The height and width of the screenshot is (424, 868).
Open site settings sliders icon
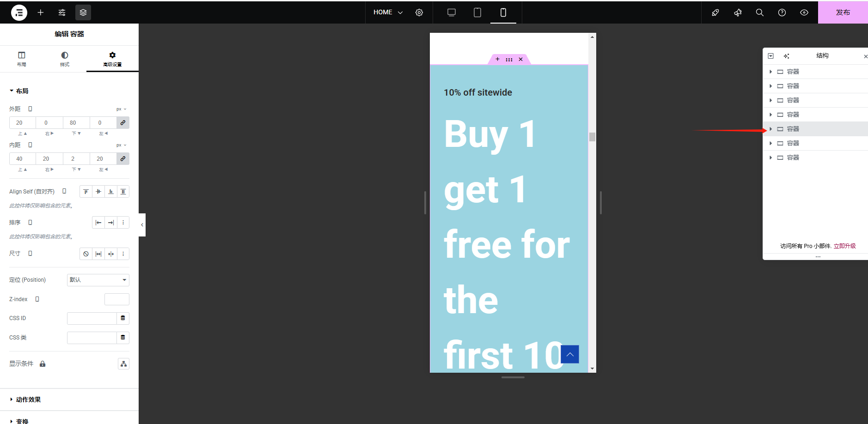(62, 12)
